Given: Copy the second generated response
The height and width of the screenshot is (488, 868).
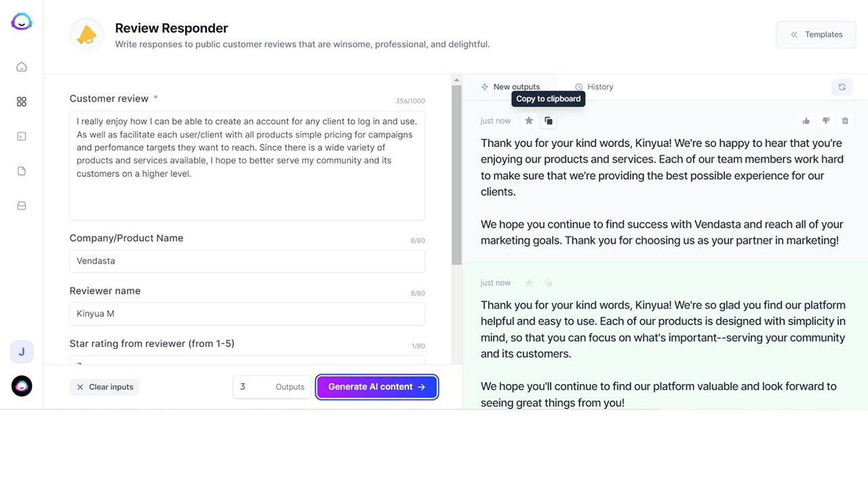Looking at the screenshot, I should click(549, 283).
